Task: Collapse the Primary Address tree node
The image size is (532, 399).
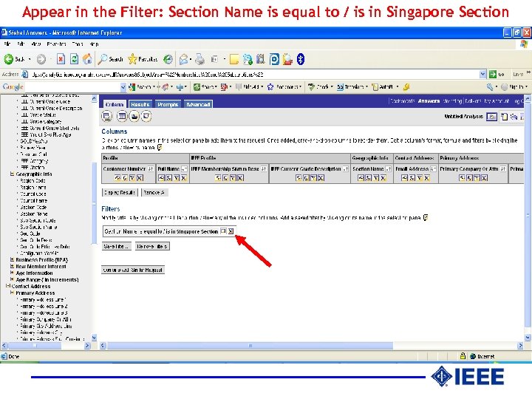Action: [12, 293]
